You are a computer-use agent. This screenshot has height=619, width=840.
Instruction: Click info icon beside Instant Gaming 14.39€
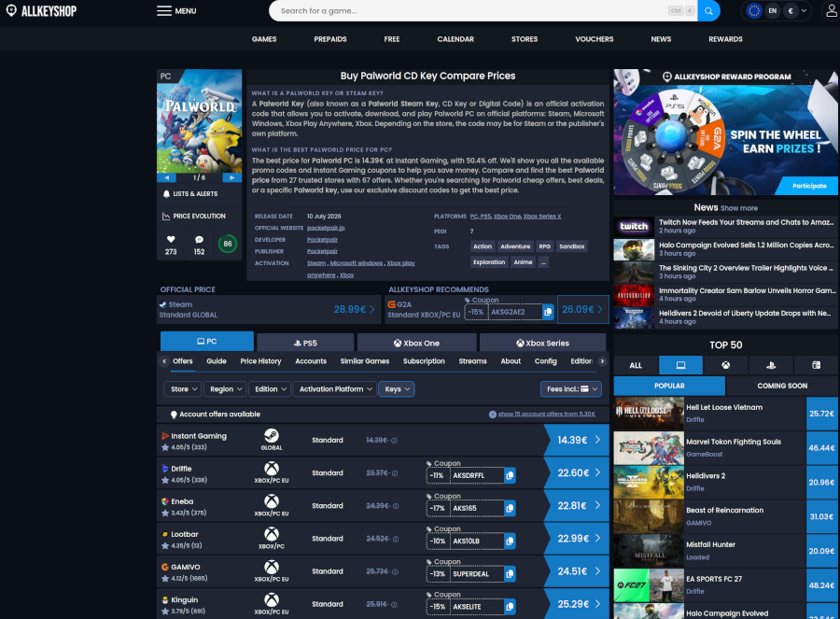[394, 441]
